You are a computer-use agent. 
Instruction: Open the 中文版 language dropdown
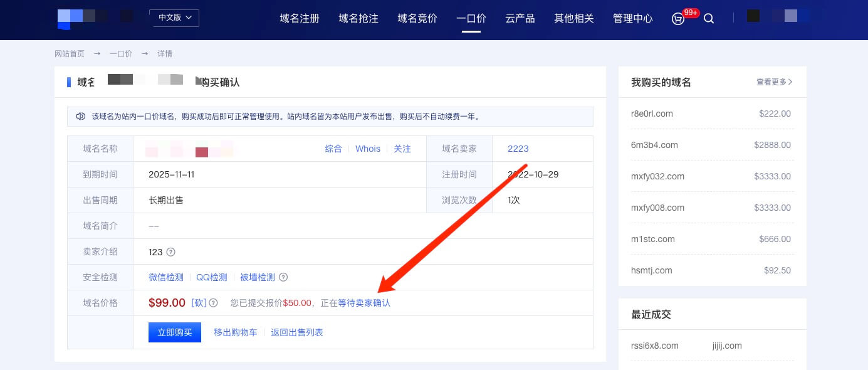tap(174, 18)
